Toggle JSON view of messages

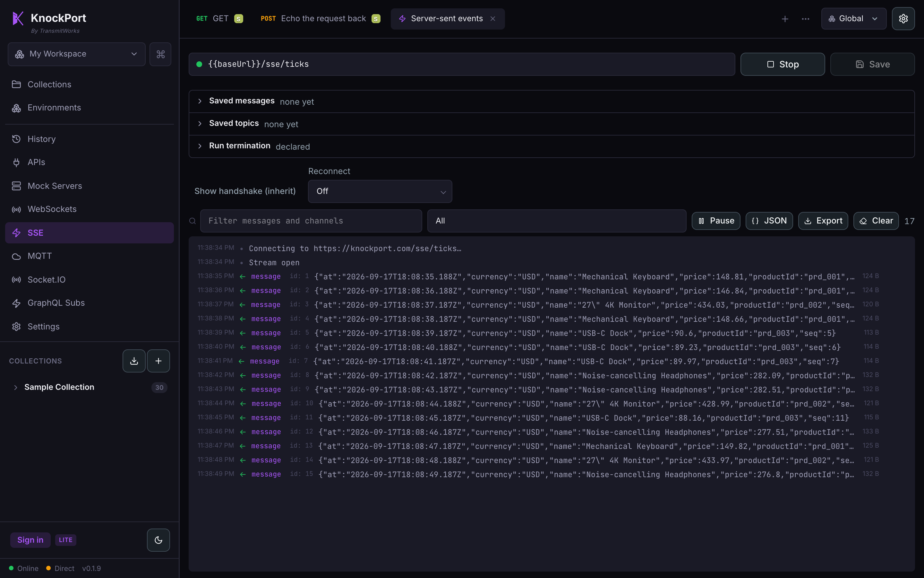769,221
